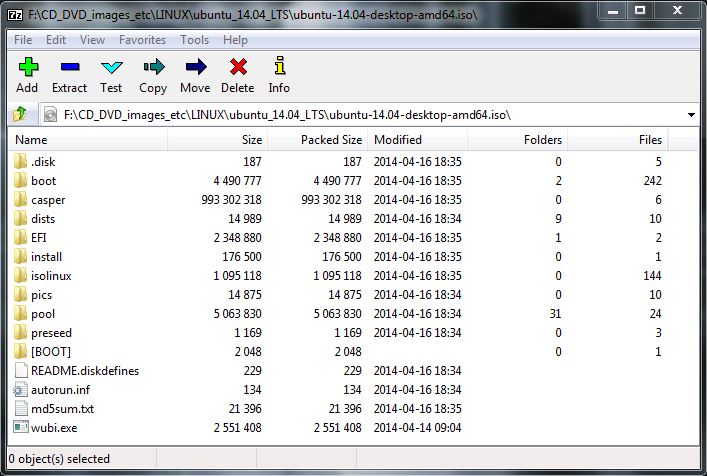This screenshot has height=476, width=707.
Task: Open the Info properties icon
Action: click(280, 66)
